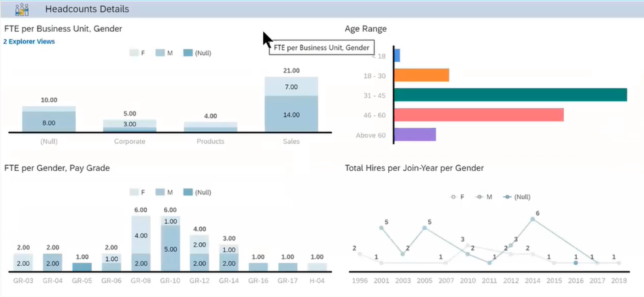
Task: Click the 2014 peak point on the (Null) line
Action: click(533, 219)
